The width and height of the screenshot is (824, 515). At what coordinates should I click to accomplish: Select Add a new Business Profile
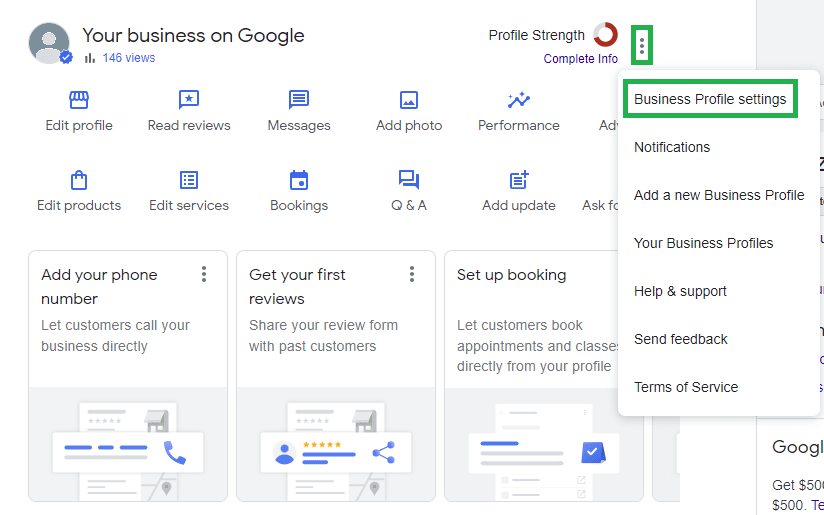coord(718,195)
